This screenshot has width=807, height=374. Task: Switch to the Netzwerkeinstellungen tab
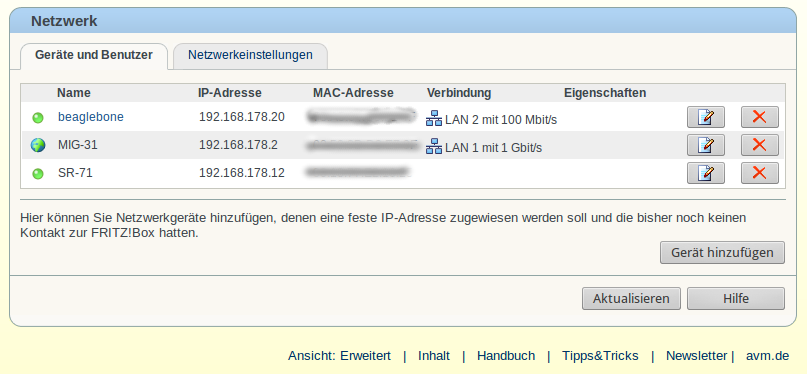tap(250, 55)
